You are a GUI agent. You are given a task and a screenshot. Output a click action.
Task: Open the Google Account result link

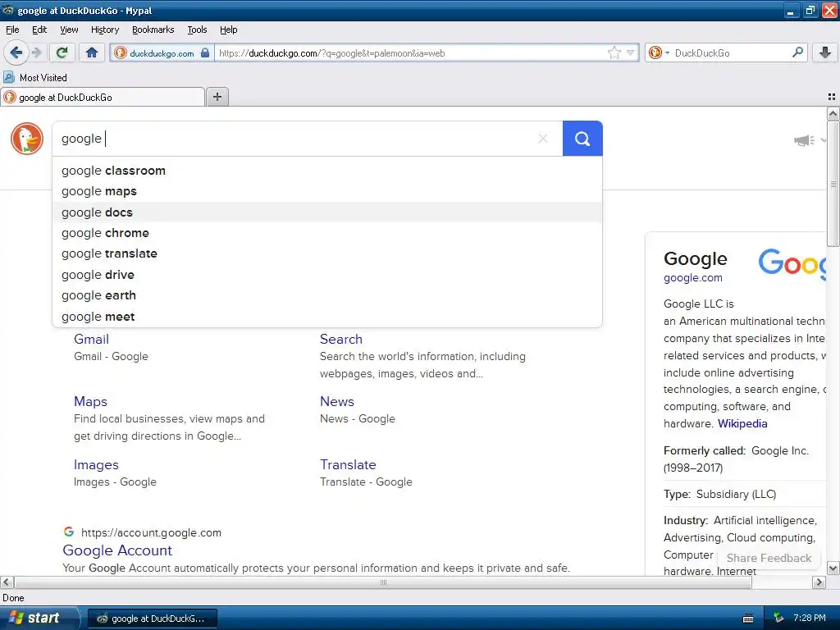pos(117,550)
